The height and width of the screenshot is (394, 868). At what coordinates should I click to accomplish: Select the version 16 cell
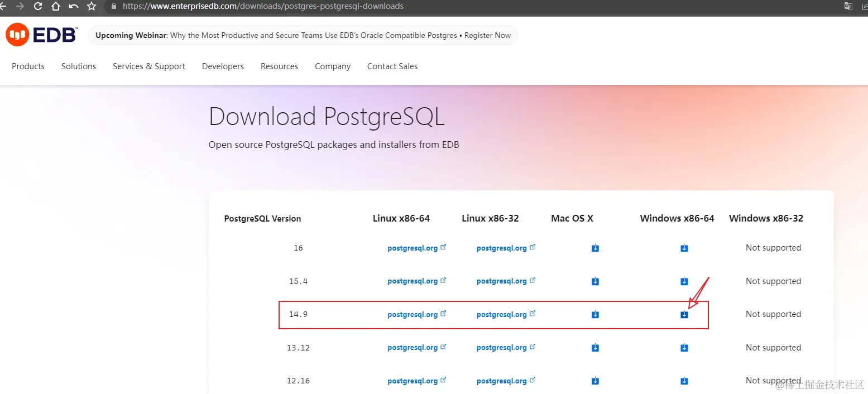pyautogui.click(x=298, y=248)
